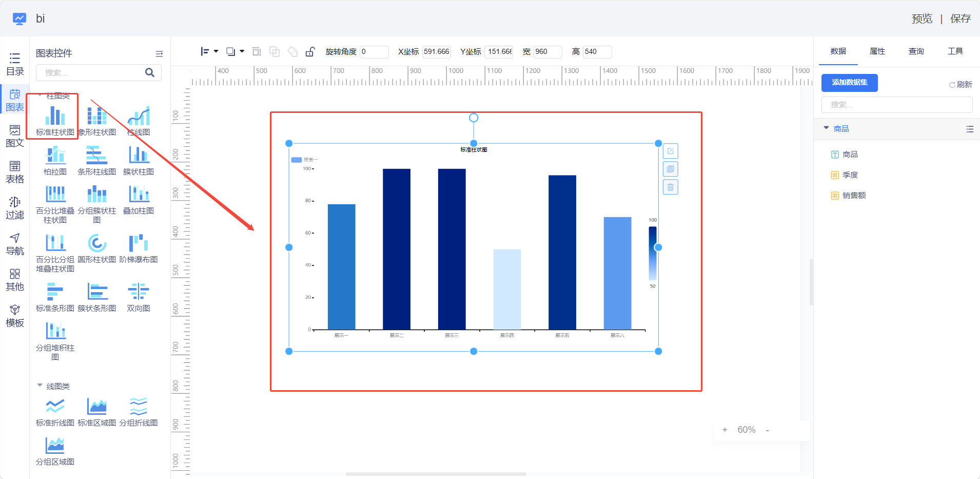The height and width of the screenshot is (479, 980).
Task: Open the 表格 section in left sidebar
Action: 15,172
